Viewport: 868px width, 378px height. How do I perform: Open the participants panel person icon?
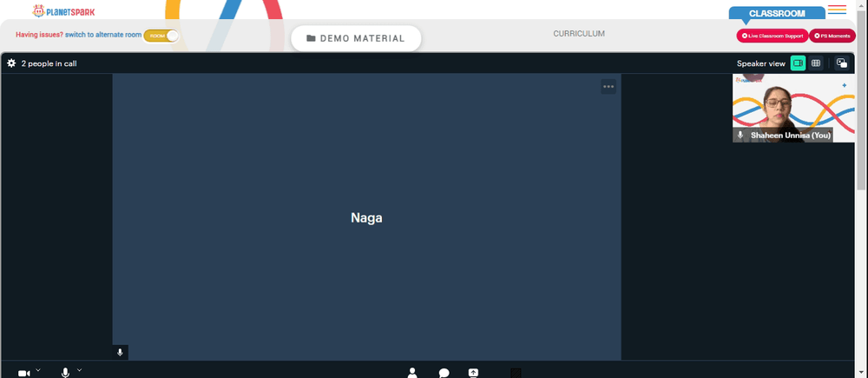point(411,373)
